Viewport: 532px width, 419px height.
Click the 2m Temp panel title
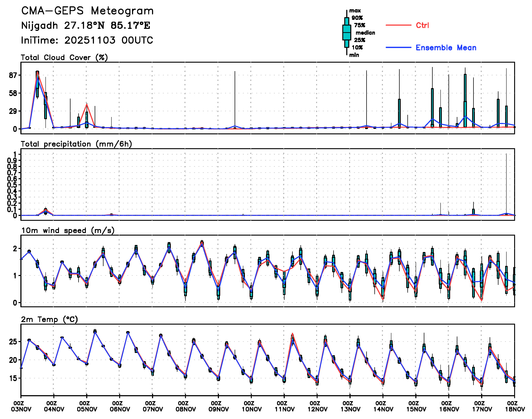point(49,319)
